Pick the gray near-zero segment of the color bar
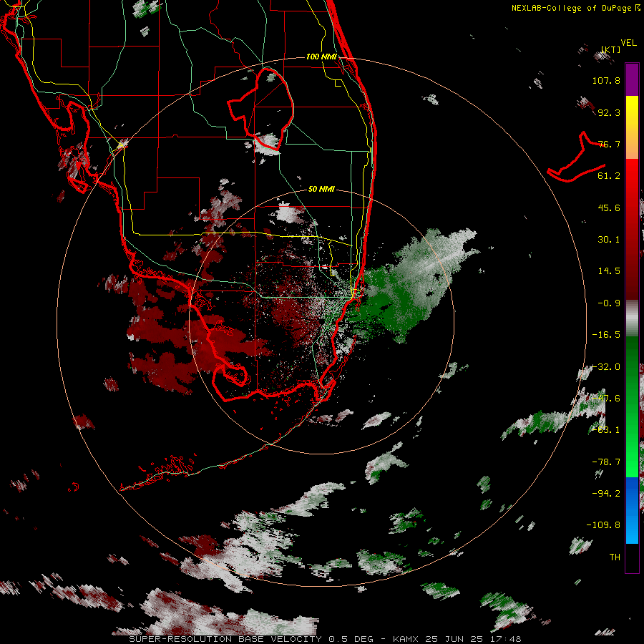 click(632, 318)
